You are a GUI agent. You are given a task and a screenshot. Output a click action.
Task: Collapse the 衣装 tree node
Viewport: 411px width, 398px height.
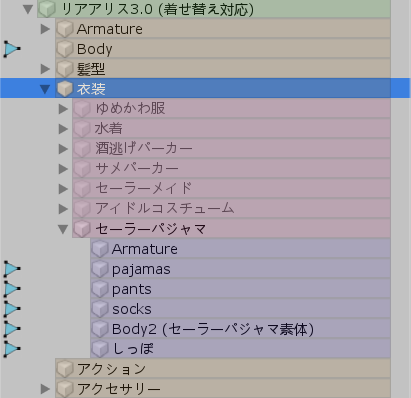tap(45, 89)
